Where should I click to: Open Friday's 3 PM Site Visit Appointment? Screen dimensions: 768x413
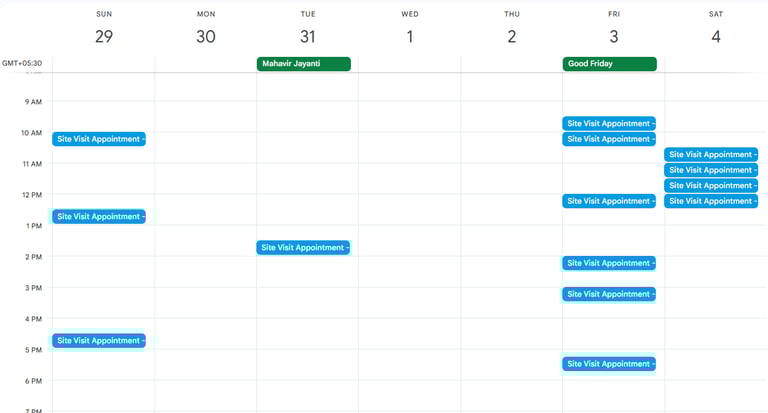point(608,295)
